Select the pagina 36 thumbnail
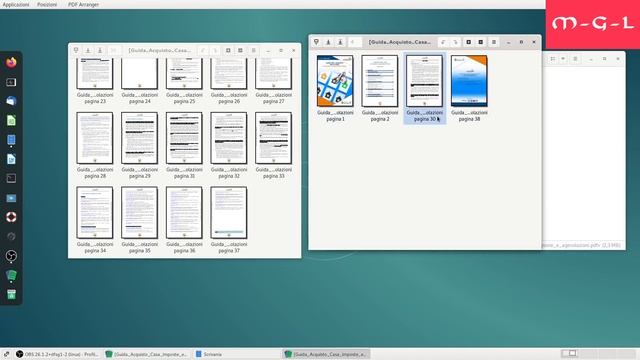The height and width of the screenshot is (360, 640). (184, 213)
